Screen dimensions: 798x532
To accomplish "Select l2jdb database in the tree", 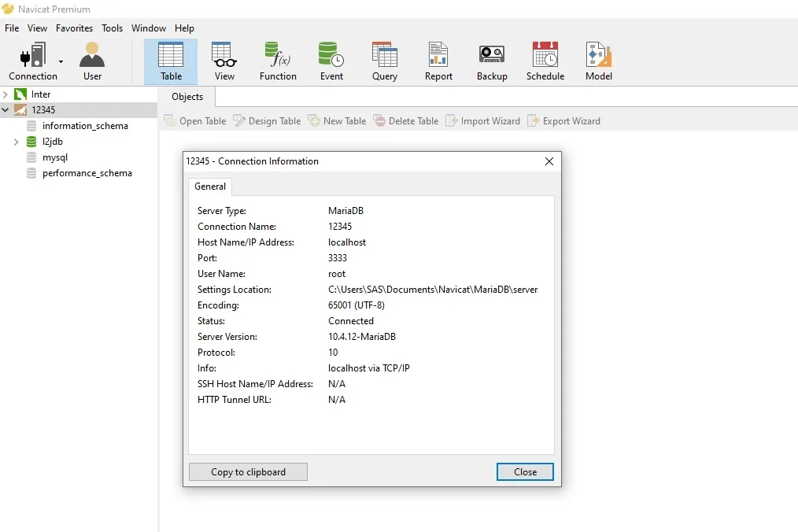I will (53, 142).
